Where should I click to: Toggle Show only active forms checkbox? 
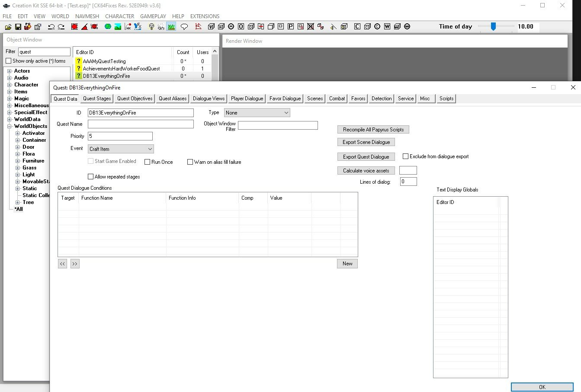pyautogui.click(x=8, y=61)
